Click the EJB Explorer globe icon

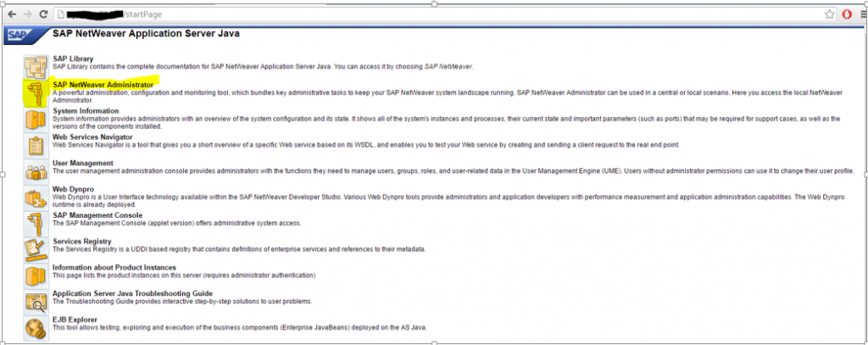coord(36,328)
